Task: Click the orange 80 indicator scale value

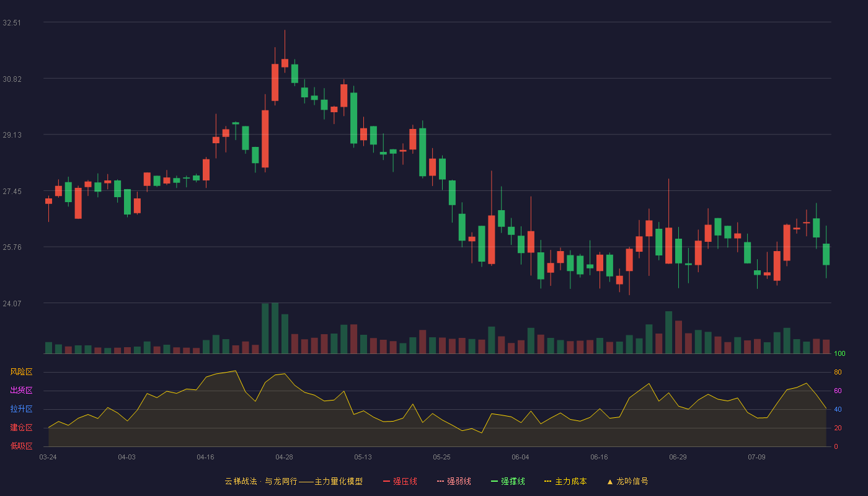Action: click(838, 373)
